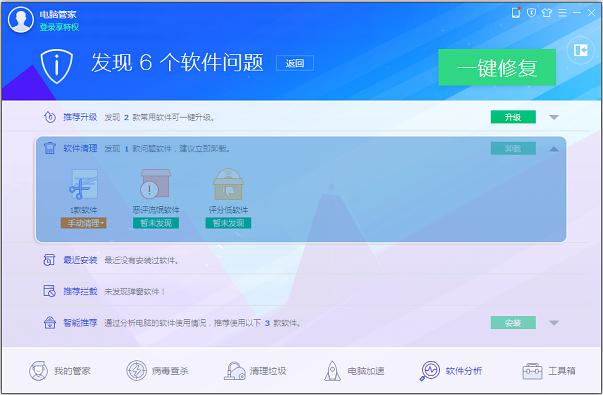Image resolution: width=603 pixels, height=395 pixels.
Task: Click 暂未发现 under 恶评流氓软件
Action: pyautogui.click(x=156, y=223)
